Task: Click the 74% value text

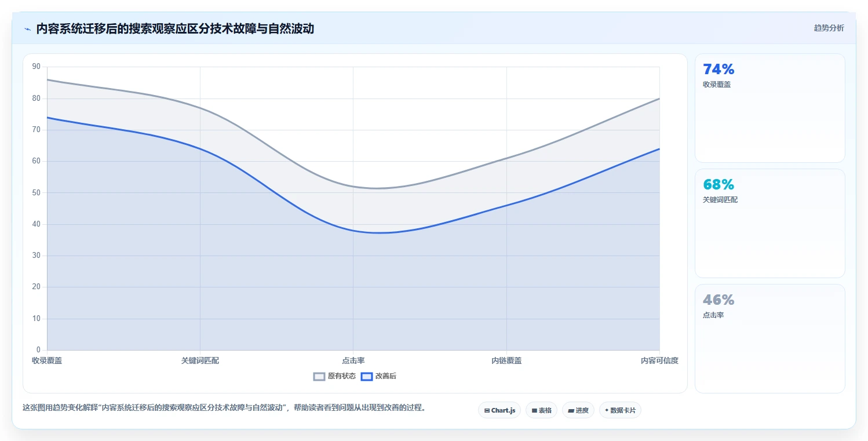Action: pos(719,69)
